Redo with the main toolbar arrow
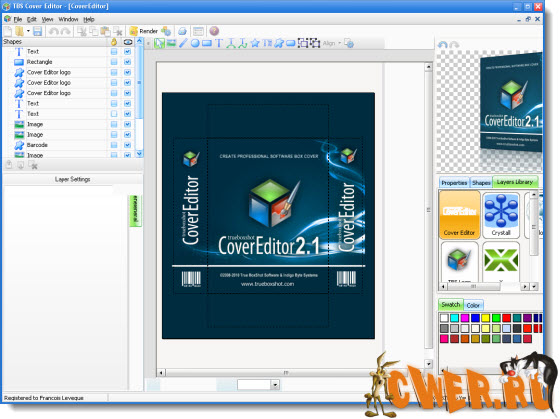This screenshot has height=419, width=560. coord(65,31)
